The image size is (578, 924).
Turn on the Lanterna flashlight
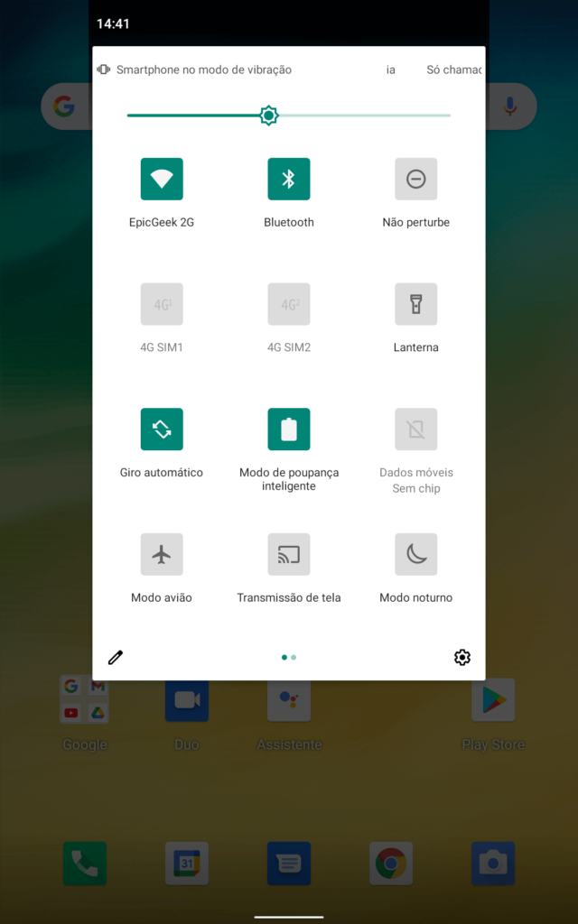tap(416, 304)
